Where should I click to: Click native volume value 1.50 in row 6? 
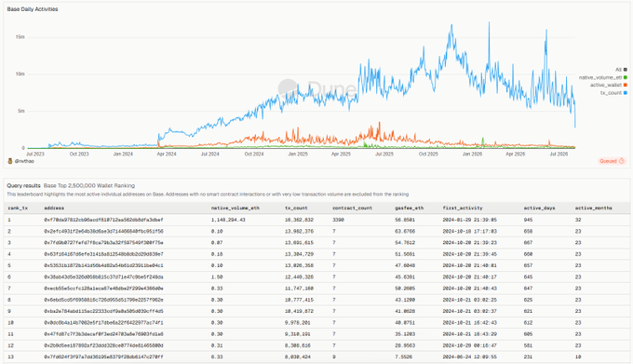(x=217, y=276)
